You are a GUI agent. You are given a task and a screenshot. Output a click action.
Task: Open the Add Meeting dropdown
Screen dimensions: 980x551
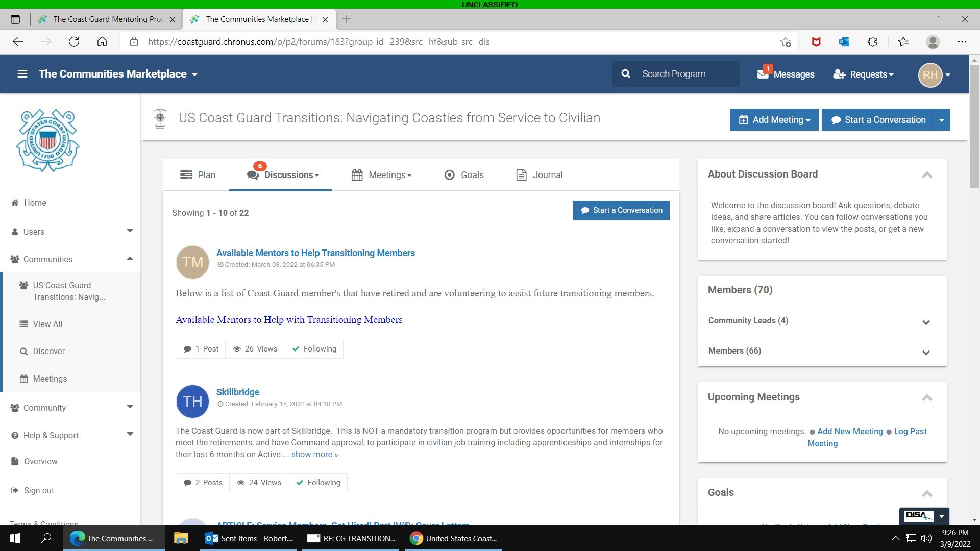(x=774, y=120)
